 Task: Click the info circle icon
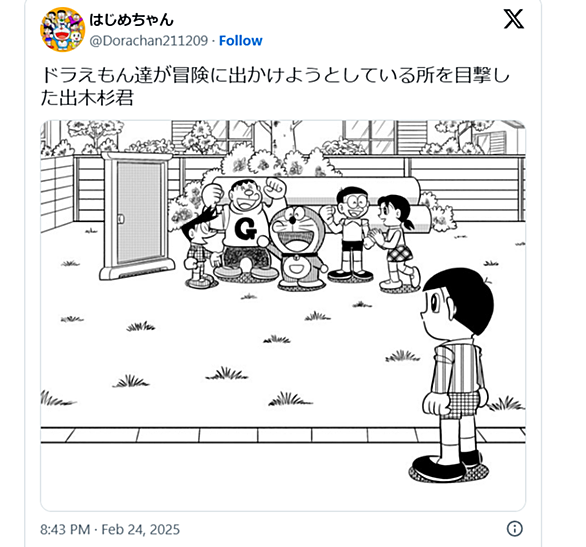[x=515, y=529]
